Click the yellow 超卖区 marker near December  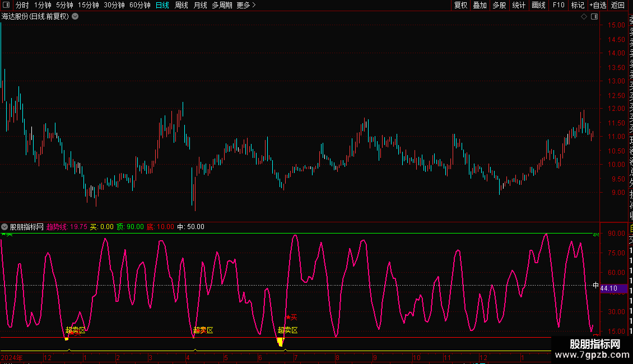pos(76,330)
